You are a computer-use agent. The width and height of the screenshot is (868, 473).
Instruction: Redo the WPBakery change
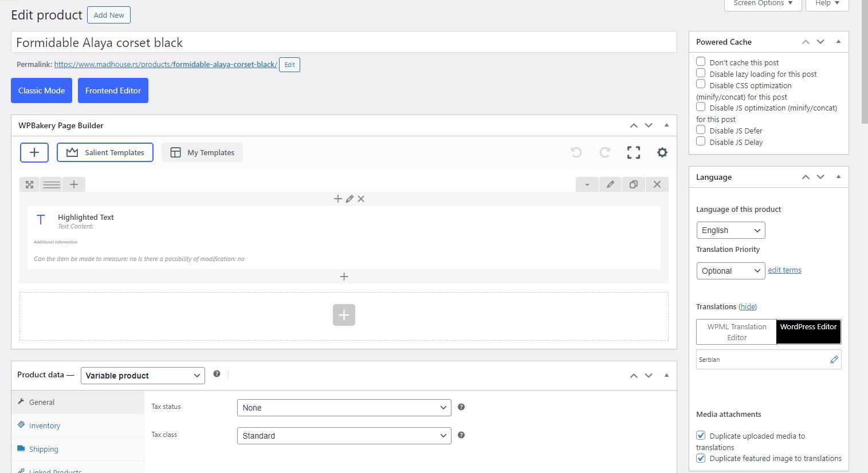point(605,152)
